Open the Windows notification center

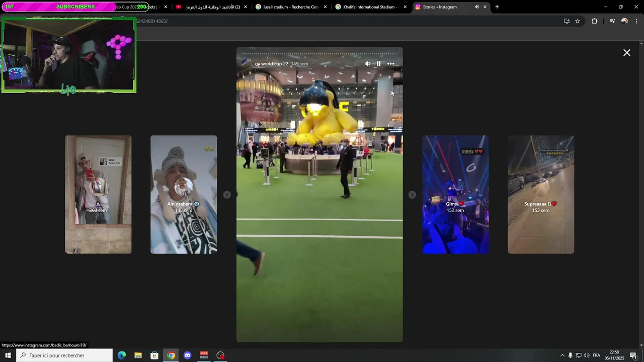pos(633,355)
